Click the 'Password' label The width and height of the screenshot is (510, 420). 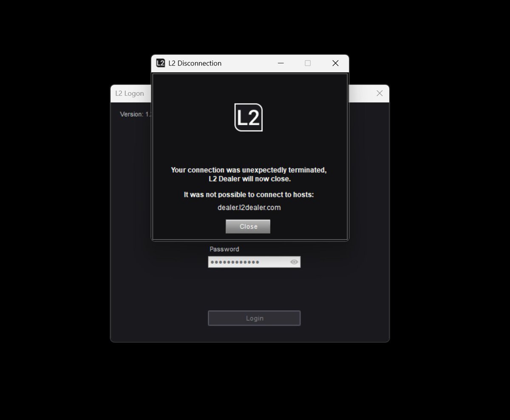coord(224,249)
